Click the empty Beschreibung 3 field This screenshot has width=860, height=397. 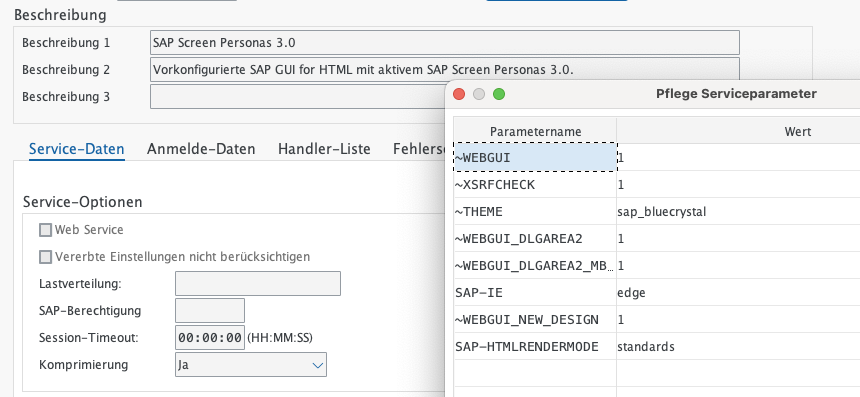[x=298, y=97]
